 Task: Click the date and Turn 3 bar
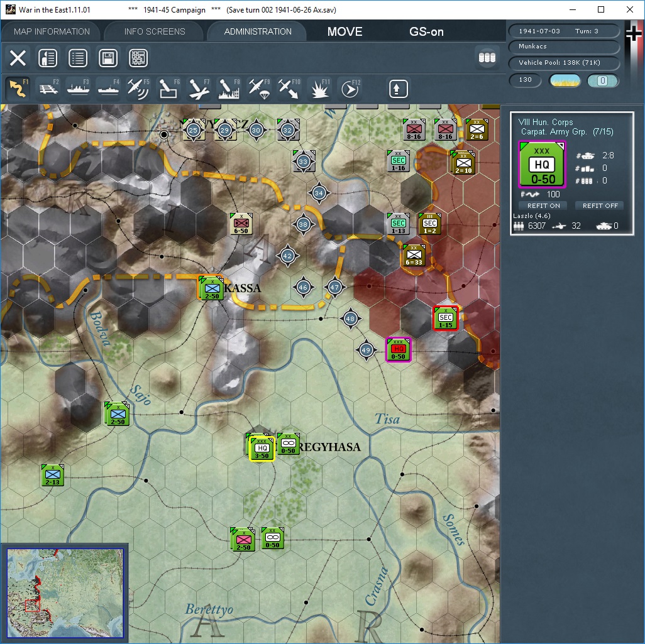pyautogui.click(x=564, y=31)
